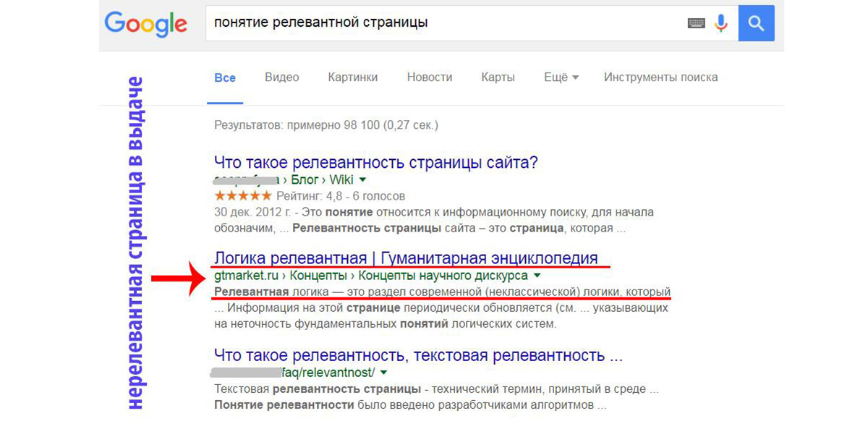Open the Ещё dropdown menu
The height and width of the screenshot is (424, 868).
(560, 77)
